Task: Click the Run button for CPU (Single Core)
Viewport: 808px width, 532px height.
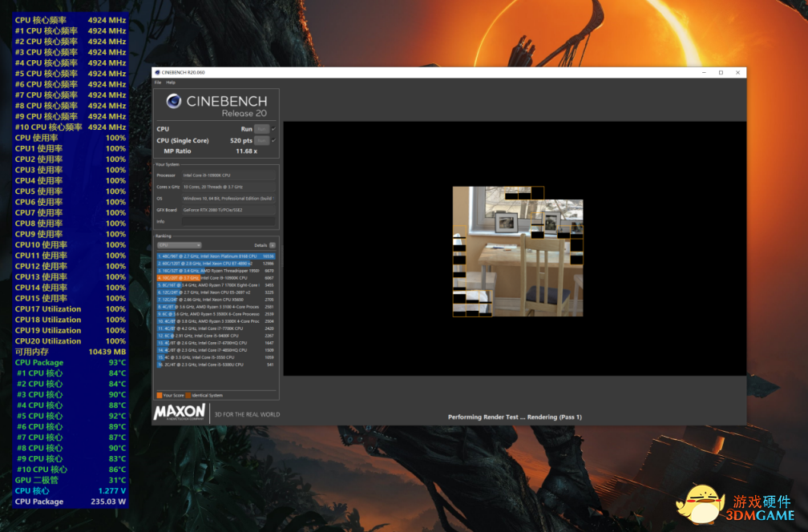Action: click(x=261, y=140)
